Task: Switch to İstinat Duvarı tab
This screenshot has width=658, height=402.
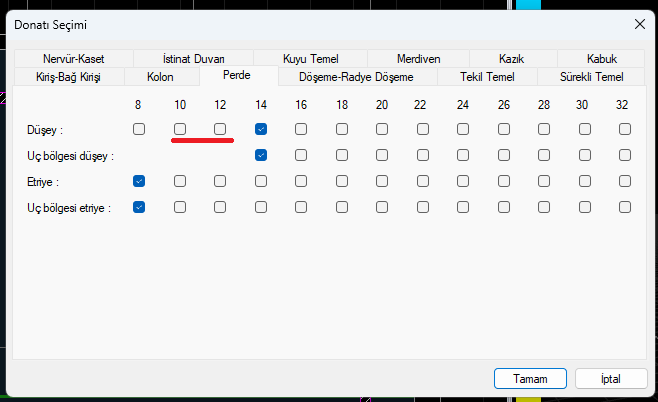Action: click(x=193, y=59)
